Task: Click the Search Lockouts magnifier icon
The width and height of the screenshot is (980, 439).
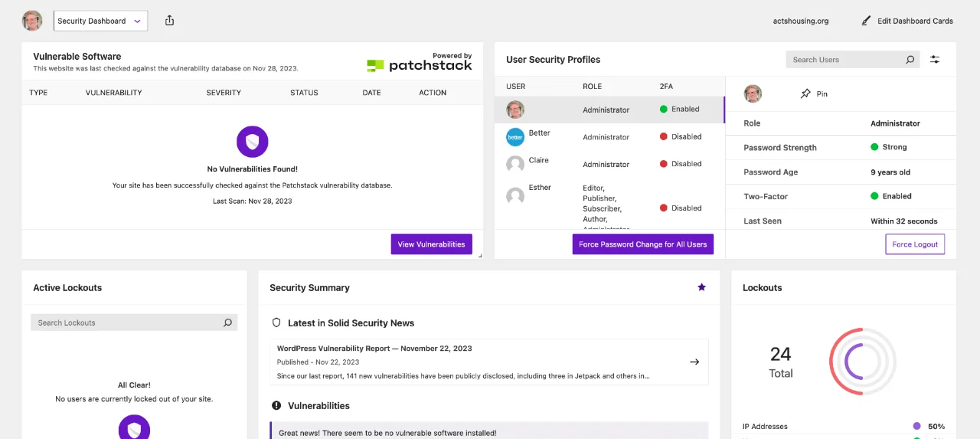Action: 227,323
